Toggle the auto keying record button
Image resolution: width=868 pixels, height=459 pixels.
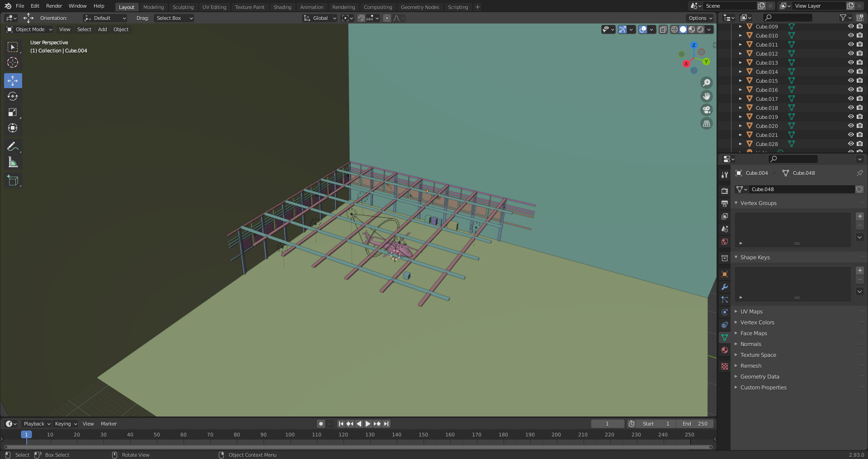pyautogui.click(x=321, y=424)
